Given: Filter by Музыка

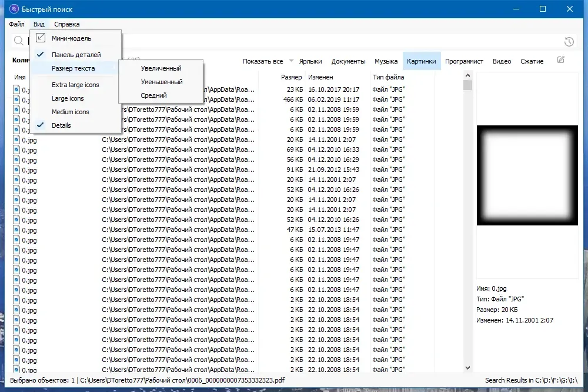Looking at the screenshot, I should click(386, 61).
